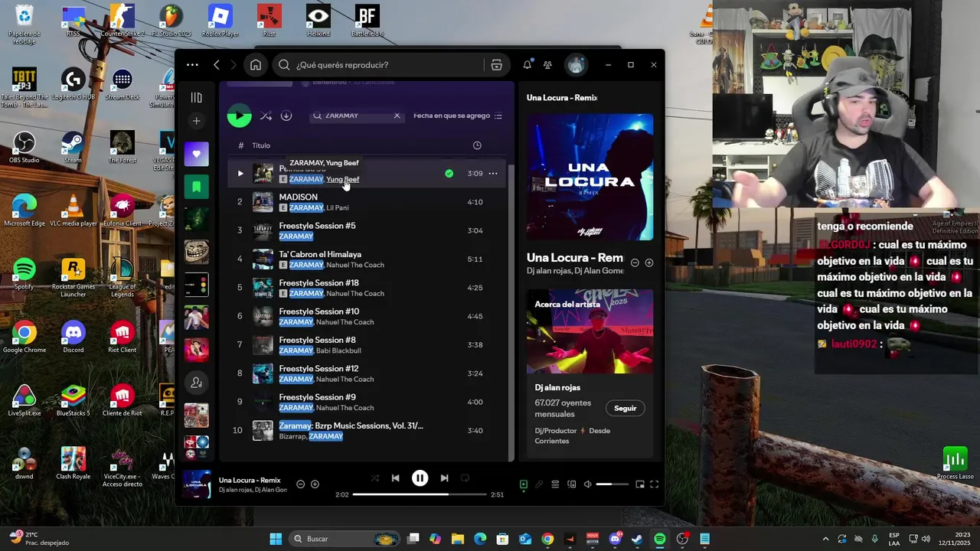Remove song via minus icon in Now Playing panel

[x=635, y=262]
